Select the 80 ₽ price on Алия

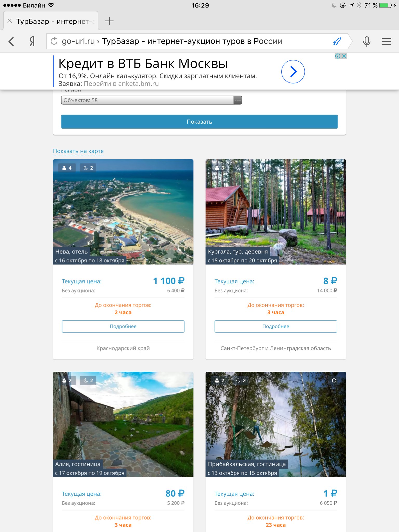coord(175,493)
